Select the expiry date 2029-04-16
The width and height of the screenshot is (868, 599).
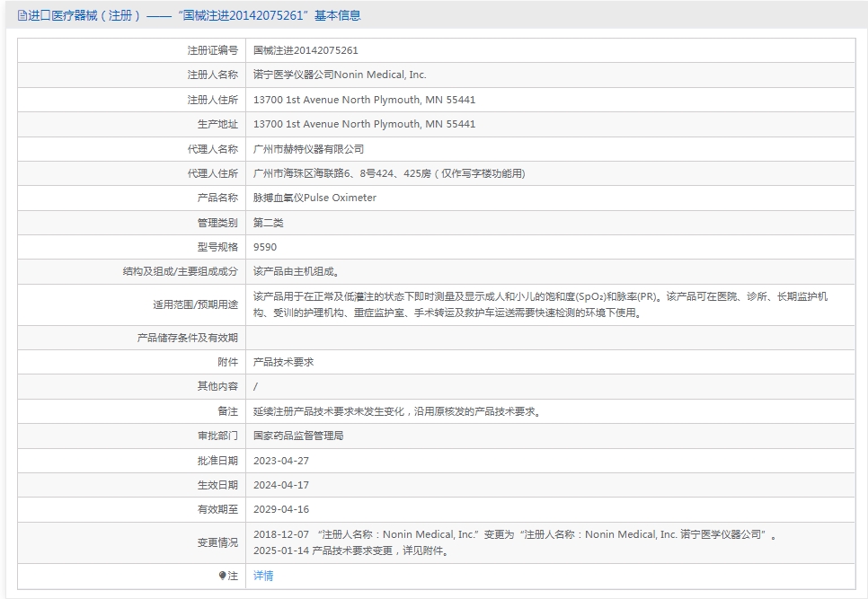pos(281,509)
